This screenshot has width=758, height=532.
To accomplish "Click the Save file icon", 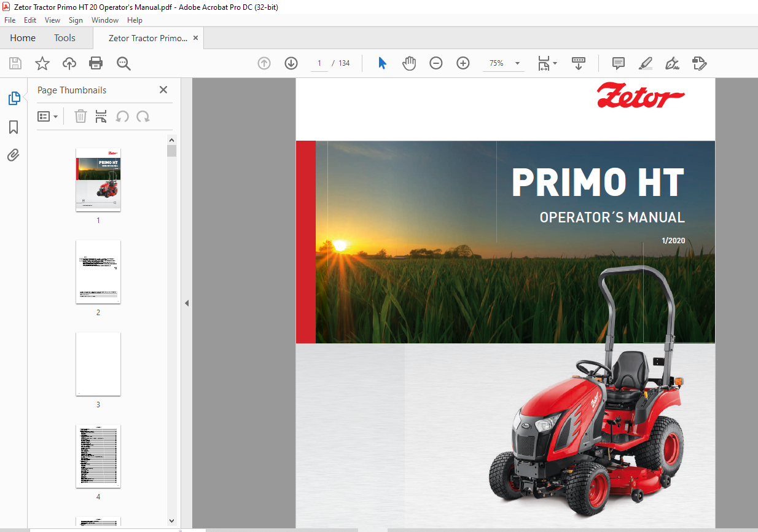I will (15, 63).
